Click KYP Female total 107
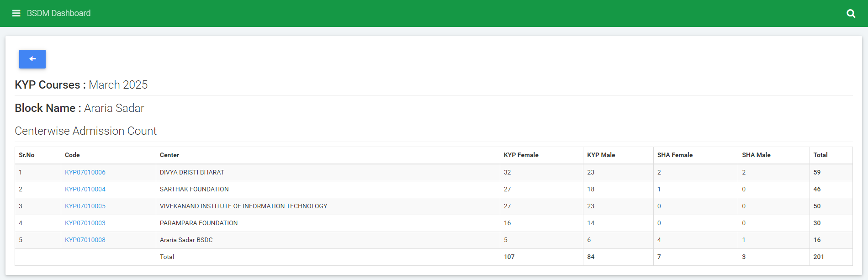 click(509, 257)
